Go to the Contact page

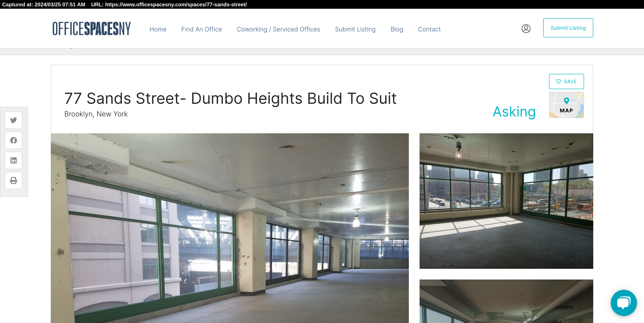point(429,29)
